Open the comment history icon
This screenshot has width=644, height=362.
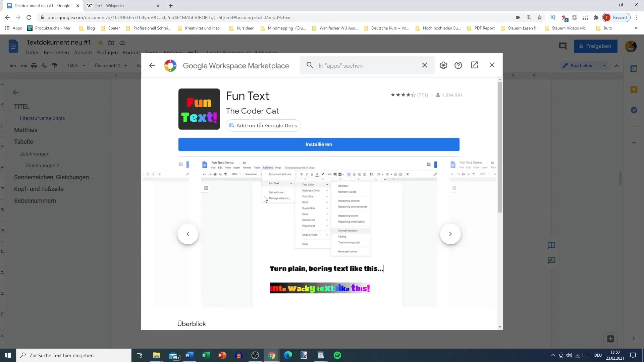(x=563, y=46)
